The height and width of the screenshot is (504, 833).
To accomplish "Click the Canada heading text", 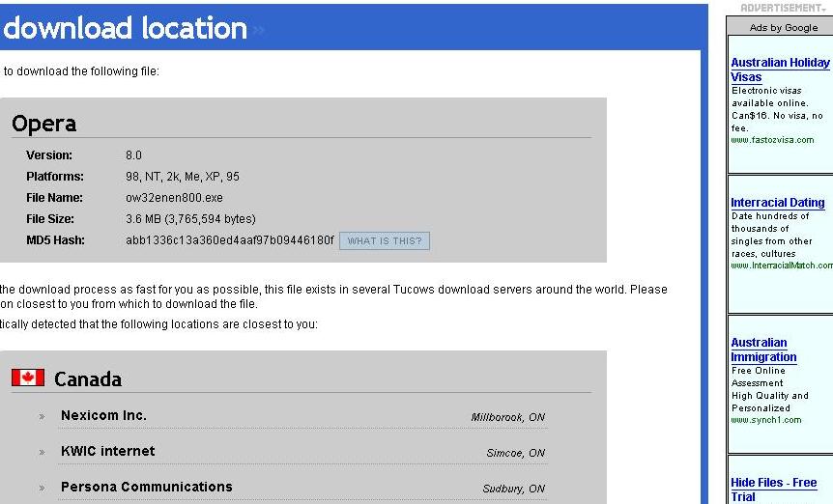I will [88, 379].
